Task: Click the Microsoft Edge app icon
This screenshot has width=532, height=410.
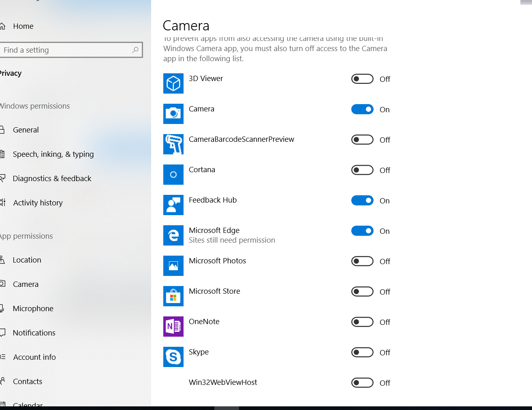Action: [173, 235]
